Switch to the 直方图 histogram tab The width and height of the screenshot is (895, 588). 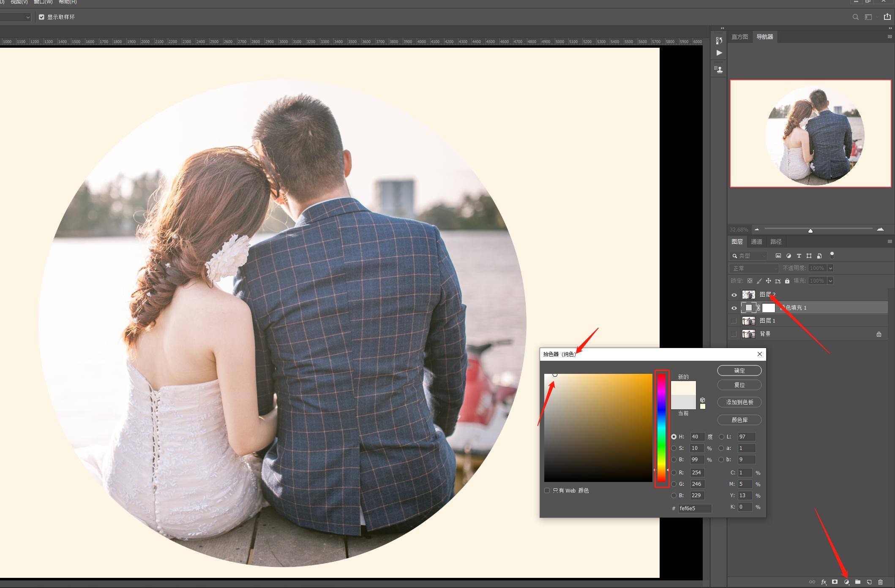coord(739,37)
